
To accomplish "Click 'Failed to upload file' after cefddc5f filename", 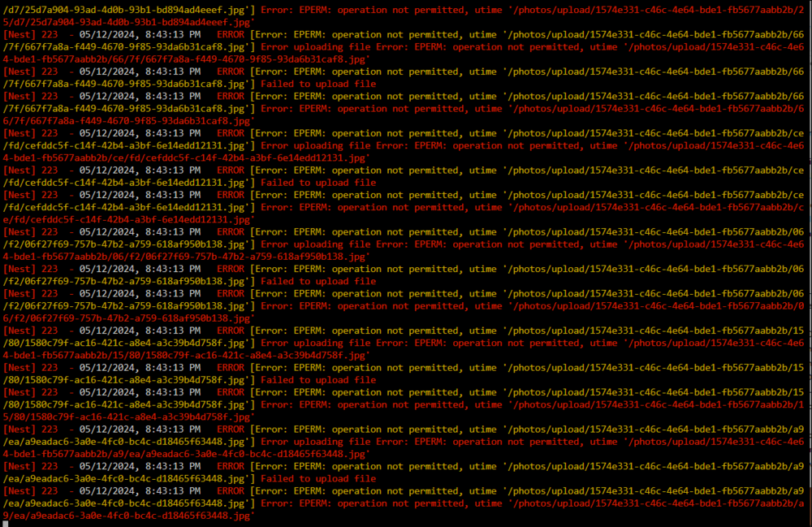I will coord(318,183).
